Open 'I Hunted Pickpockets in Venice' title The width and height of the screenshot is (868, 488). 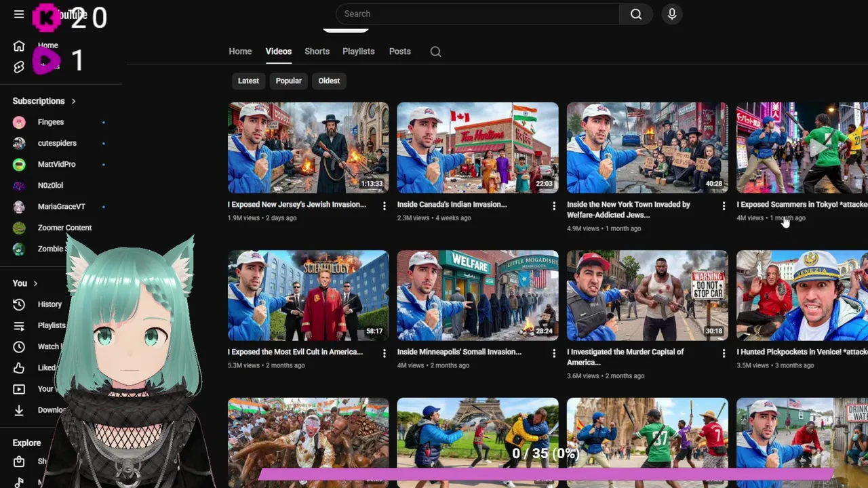(802, 352)
